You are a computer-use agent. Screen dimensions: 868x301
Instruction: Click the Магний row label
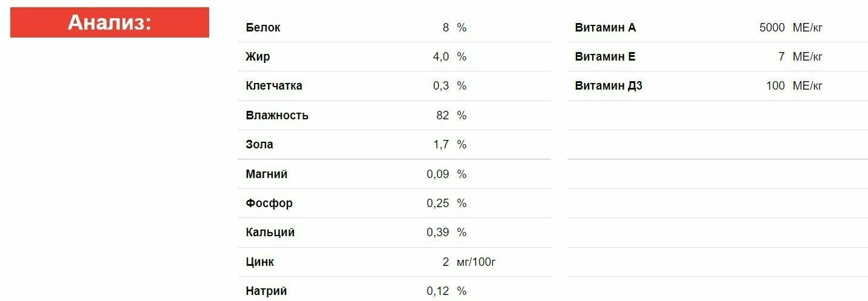coord(267,174)
